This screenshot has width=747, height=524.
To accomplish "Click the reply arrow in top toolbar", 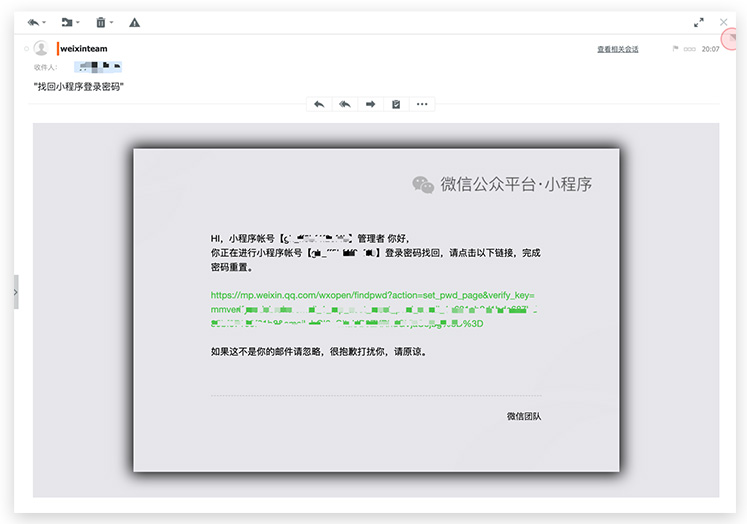I will (33, 22).
